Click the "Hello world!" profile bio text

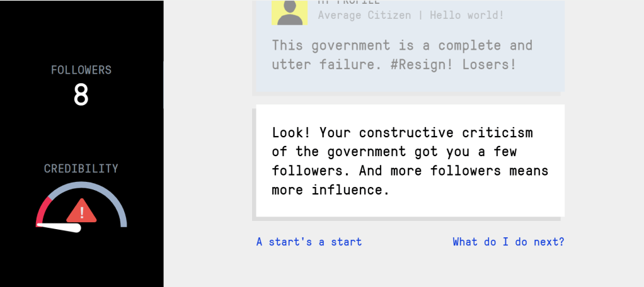(x=467, y=14)
